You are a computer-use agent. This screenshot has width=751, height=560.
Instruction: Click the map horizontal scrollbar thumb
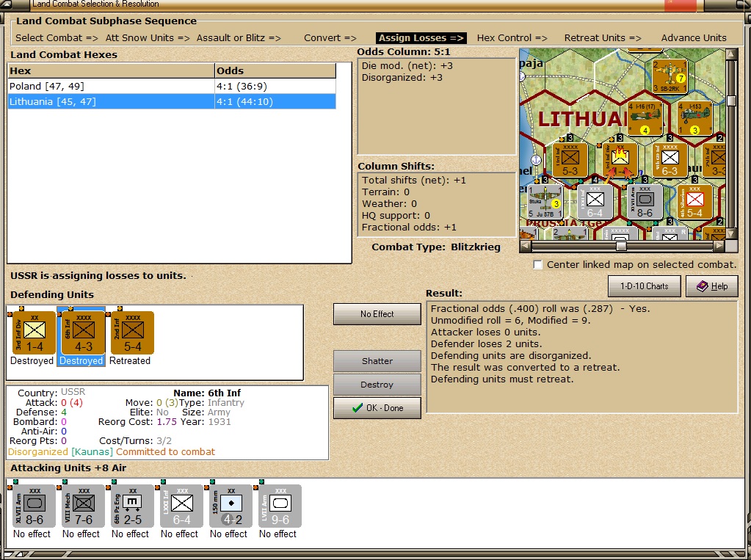[x=621, y=246]
